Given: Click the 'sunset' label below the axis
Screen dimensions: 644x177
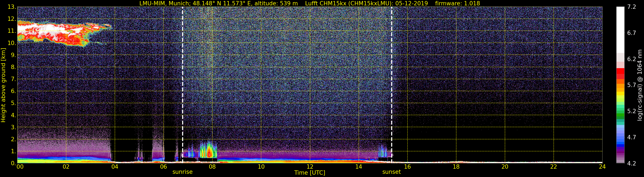Looking at the screenshot, I should 392,172.
